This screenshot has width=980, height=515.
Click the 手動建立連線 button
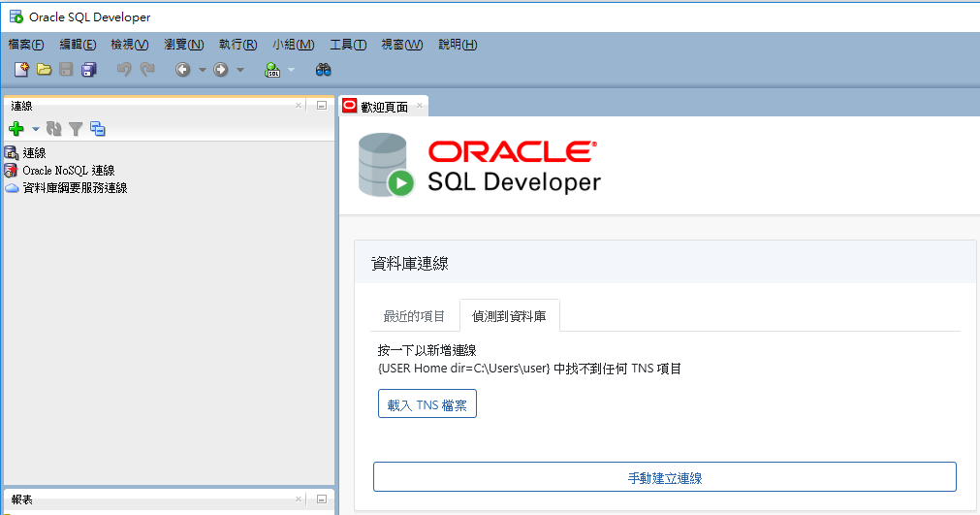tap(665, 478)
